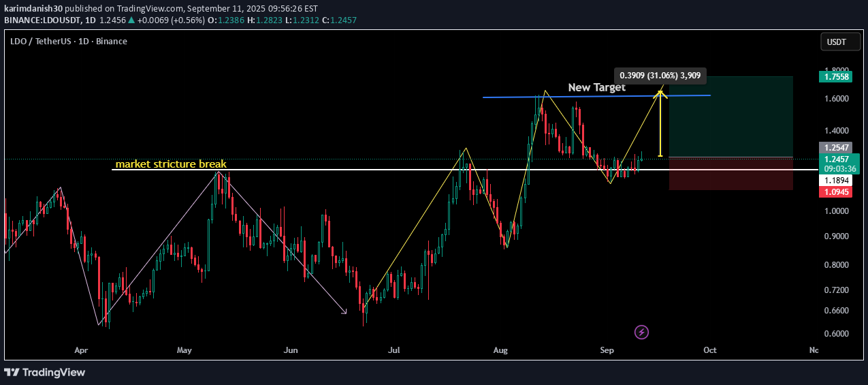The width and height of the screenshot is (868, 385).
Task: Click the Jul label on the time axis
Action: (393, 350)
